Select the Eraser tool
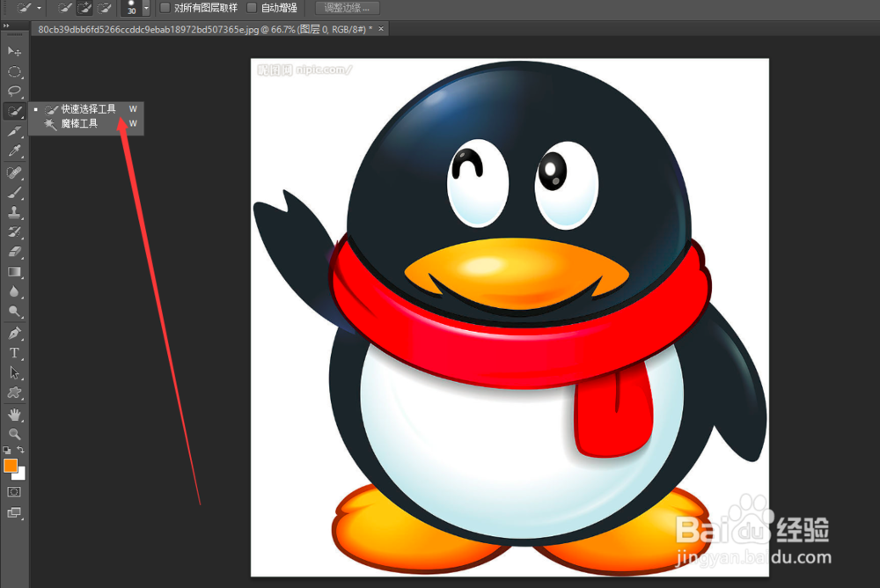 14,252
